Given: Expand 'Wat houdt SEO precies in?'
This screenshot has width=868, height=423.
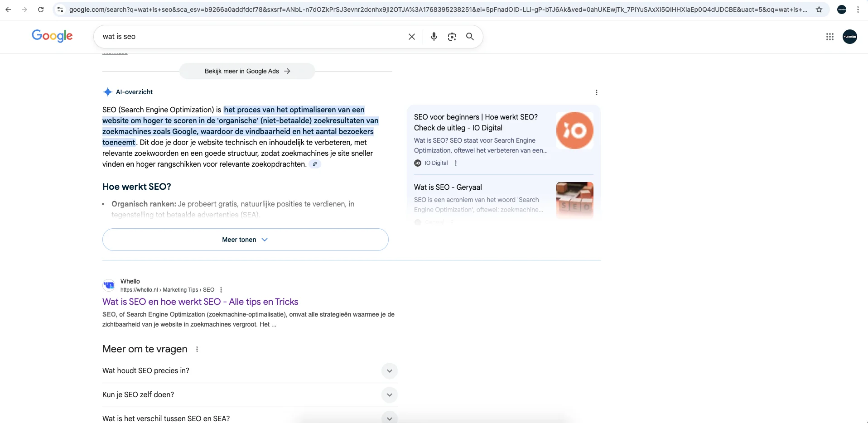Looking at the screenshot, I should point(389,371).
